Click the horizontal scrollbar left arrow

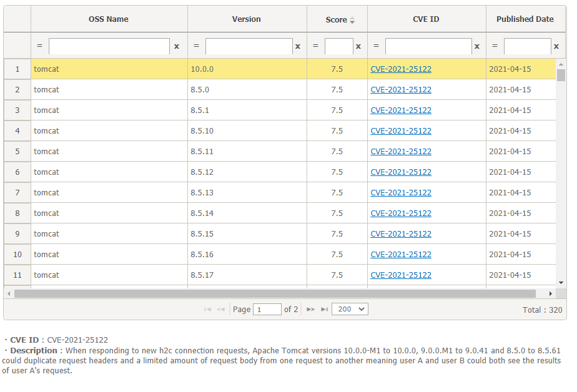coord(9,293)
